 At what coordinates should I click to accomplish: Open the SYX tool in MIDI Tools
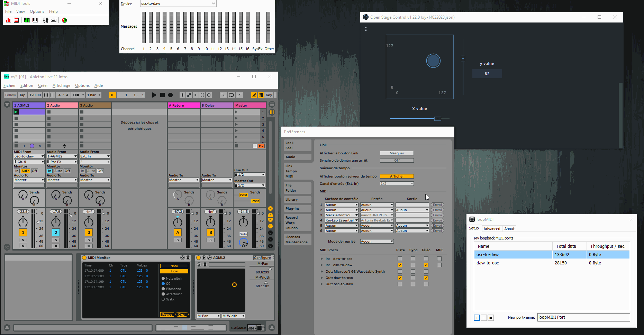pos(54,20)
